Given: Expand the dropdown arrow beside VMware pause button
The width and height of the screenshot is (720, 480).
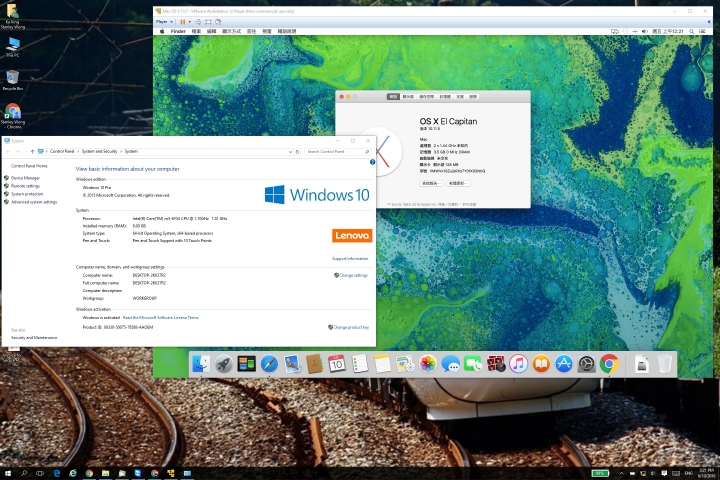Looking at the screenshot, I should pos(190,22).
